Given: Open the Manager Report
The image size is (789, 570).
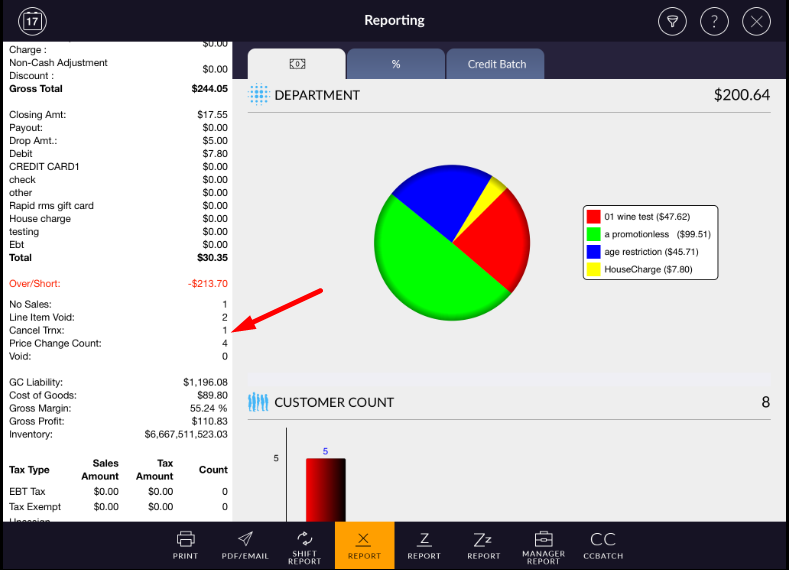Looking at the screenshot, I should pos(543,546).
